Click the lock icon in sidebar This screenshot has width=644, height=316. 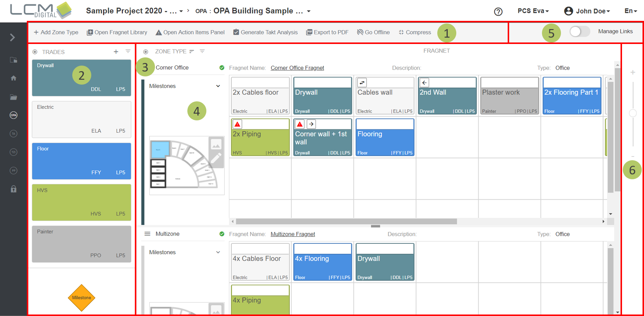[x=13, y=189]
